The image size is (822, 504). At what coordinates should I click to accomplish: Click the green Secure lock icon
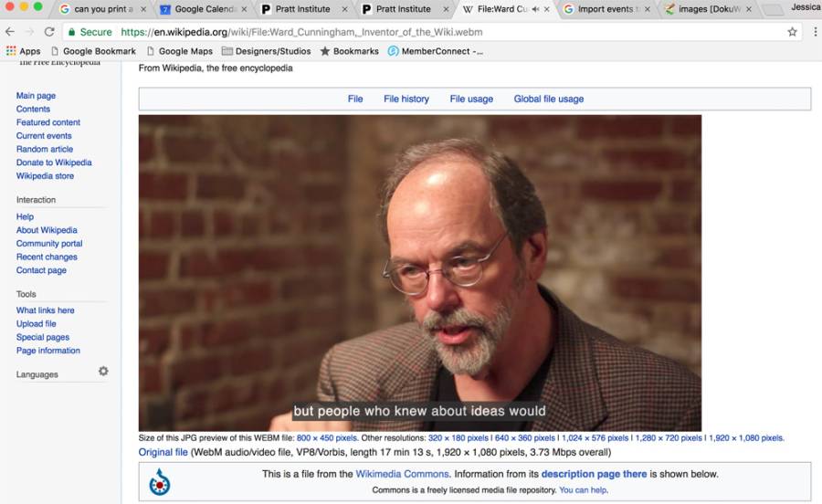pyautogui.click(x=72, y=32)
